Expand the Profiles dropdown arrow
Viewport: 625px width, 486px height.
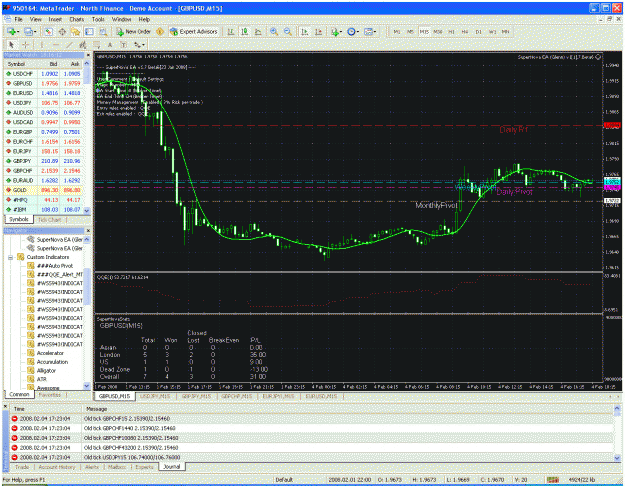(35, 32)
